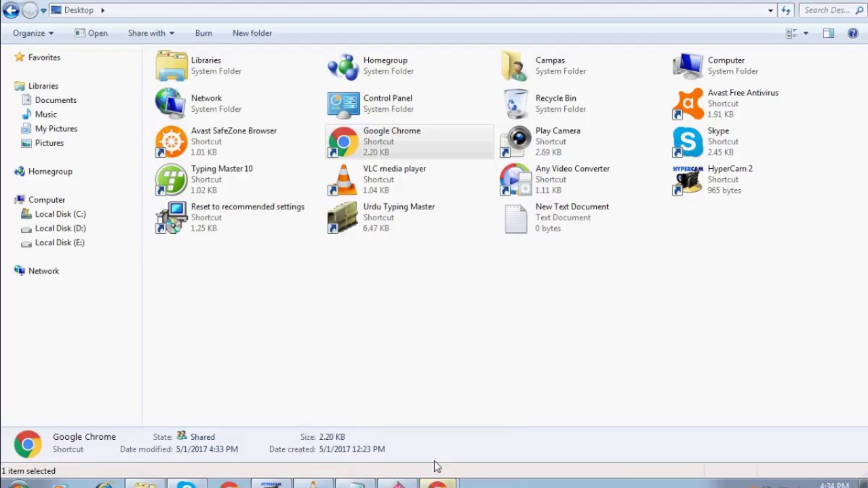Select the Recycle Bin icon
868x488 pixels.
point(515,104)
